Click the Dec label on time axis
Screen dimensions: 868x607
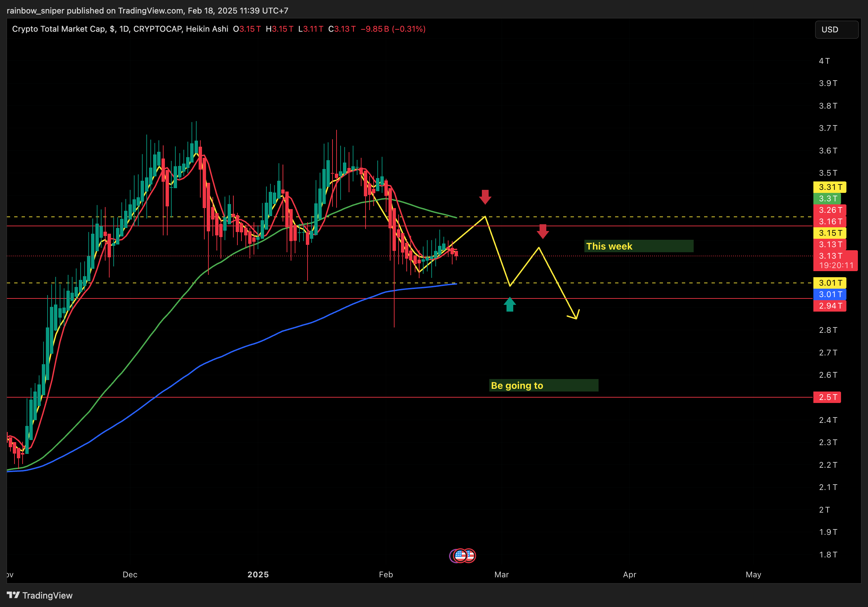click(x=130, y=575)
